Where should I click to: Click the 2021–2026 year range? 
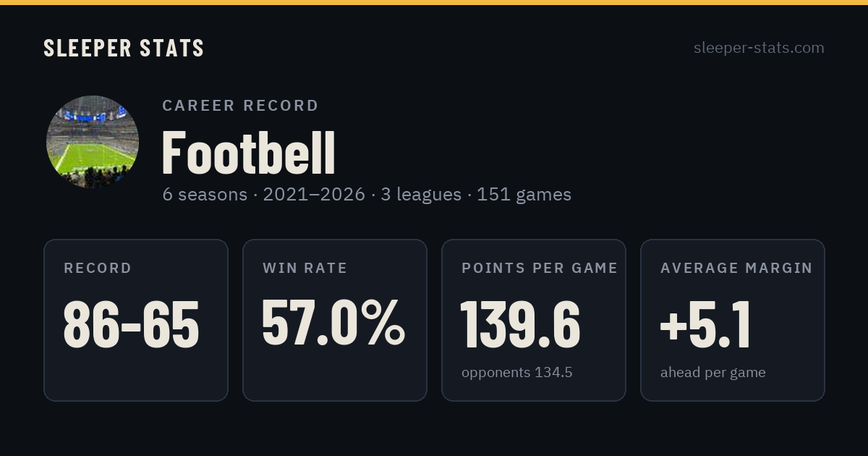pyautogui.click(x=314, y=195)
